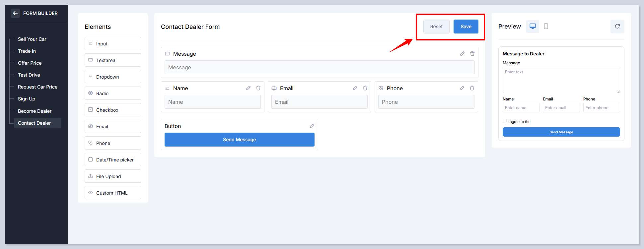
Task: Add a Checkbox element from Elements panel
Action: click(x=112, y=110)
